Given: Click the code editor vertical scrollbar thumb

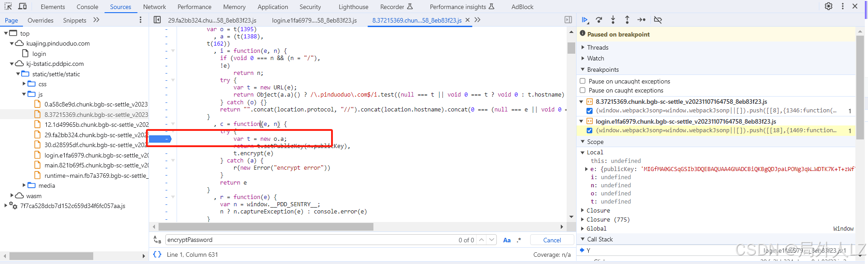Looking at the screenshot, I should click(x=571, y=48).
